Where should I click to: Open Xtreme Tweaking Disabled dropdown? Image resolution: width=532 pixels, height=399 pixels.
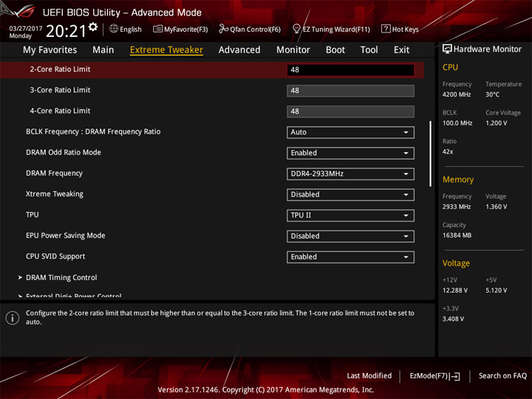pyautogui.click(x=350, y=195)
